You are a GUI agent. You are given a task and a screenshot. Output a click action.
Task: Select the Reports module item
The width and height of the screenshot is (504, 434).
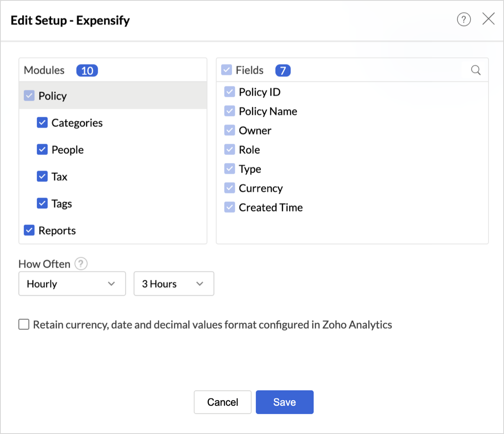pos(57,230)
